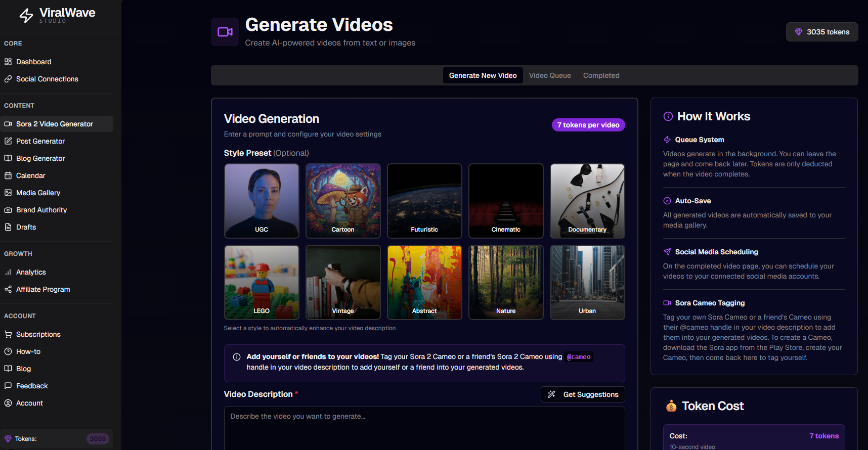Click the diamond icon beside sidebar Tokens
This screenshot has width=868, height=450.
(8, 439)
